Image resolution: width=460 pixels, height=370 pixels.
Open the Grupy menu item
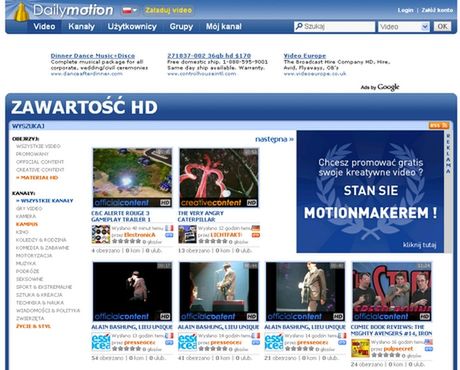(181, 27)
